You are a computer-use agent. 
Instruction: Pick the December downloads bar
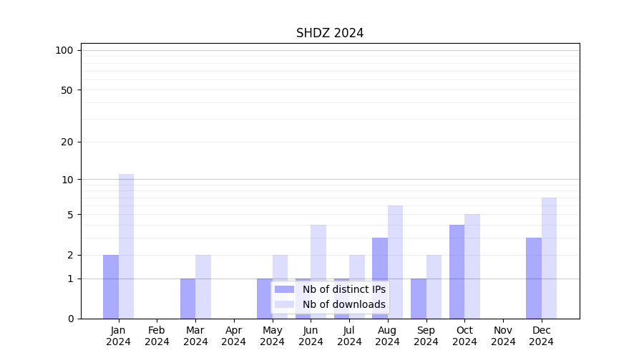[549, 258]
